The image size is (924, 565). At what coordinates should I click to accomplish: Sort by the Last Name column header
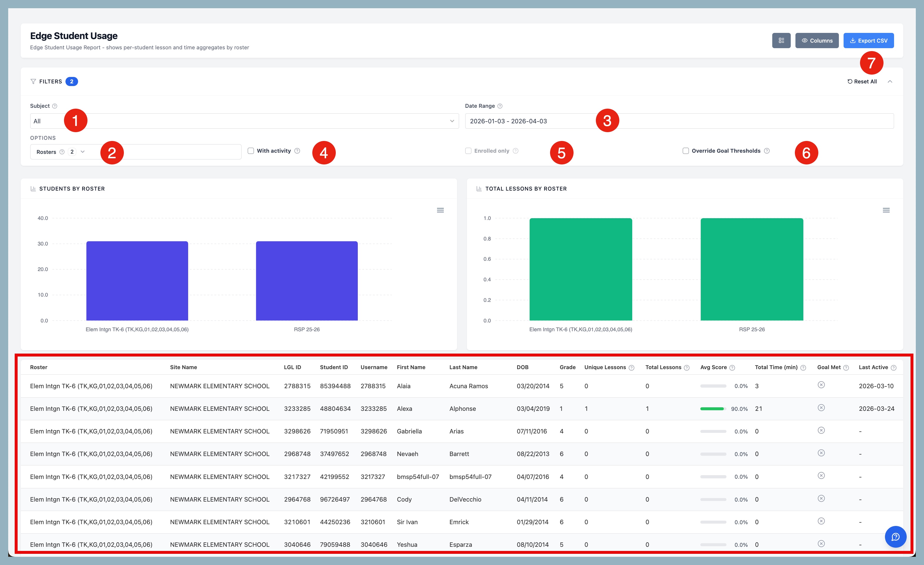[x=463, y=367]
